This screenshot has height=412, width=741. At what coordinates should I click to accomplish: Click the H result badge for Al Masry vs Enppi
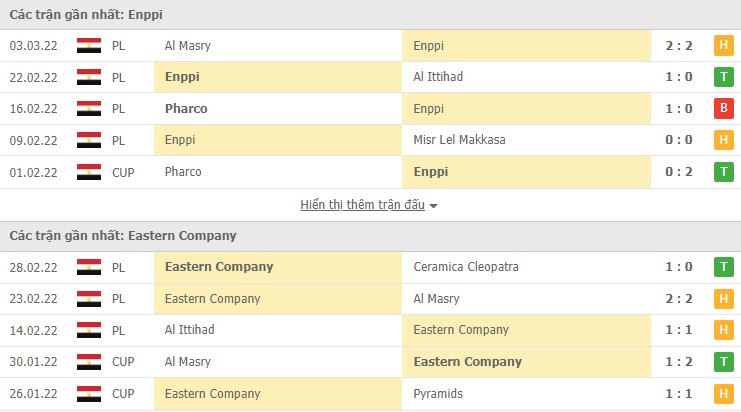[722, 45]
